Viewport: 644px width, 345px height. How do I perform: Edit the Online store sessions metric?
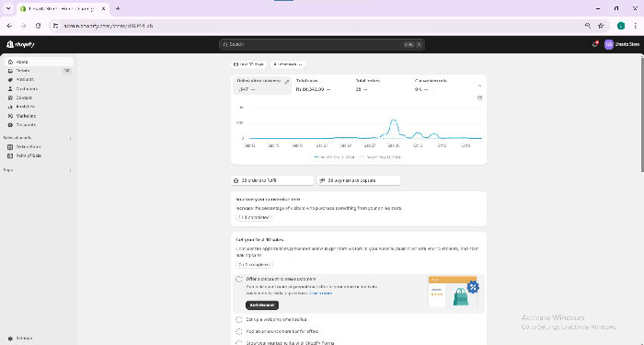pyautogui.click(x=287, y=82)
